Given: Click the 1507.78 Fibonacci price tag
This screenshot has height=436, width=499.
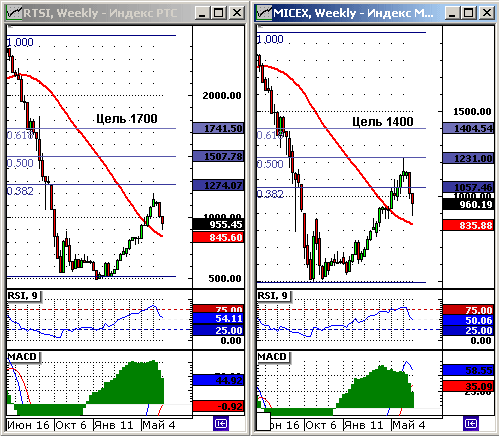Looking at the screenshot, I should click(x=218, y=156).
